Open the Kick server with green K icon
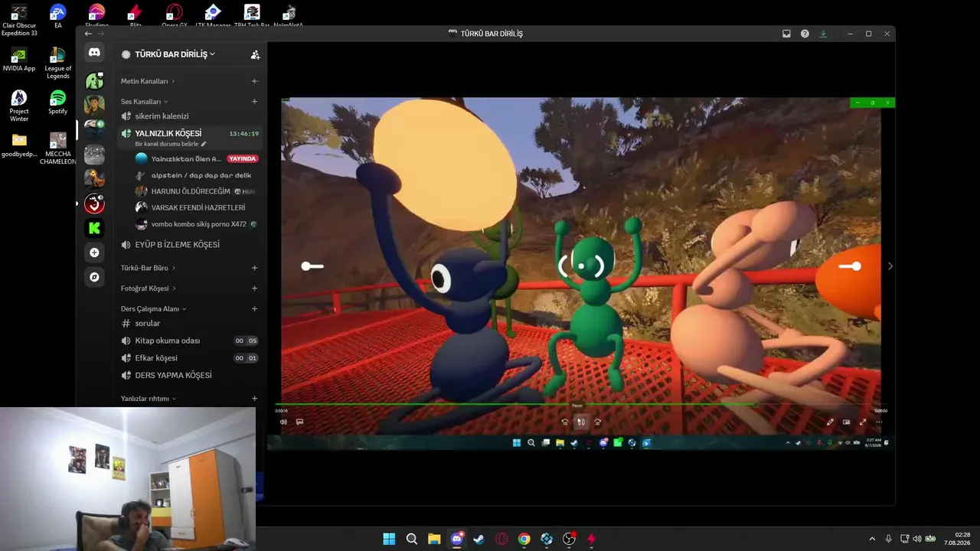 coord(94,228)
